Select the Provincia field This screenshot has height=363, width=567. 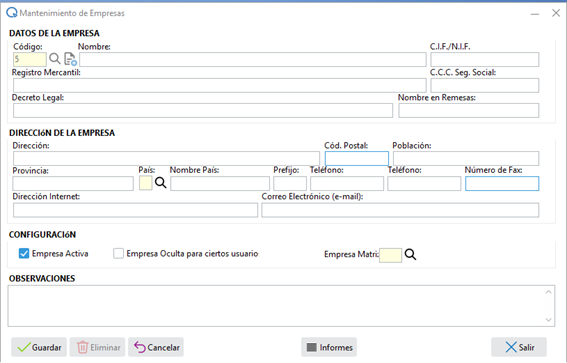click(x=73, y=184)
